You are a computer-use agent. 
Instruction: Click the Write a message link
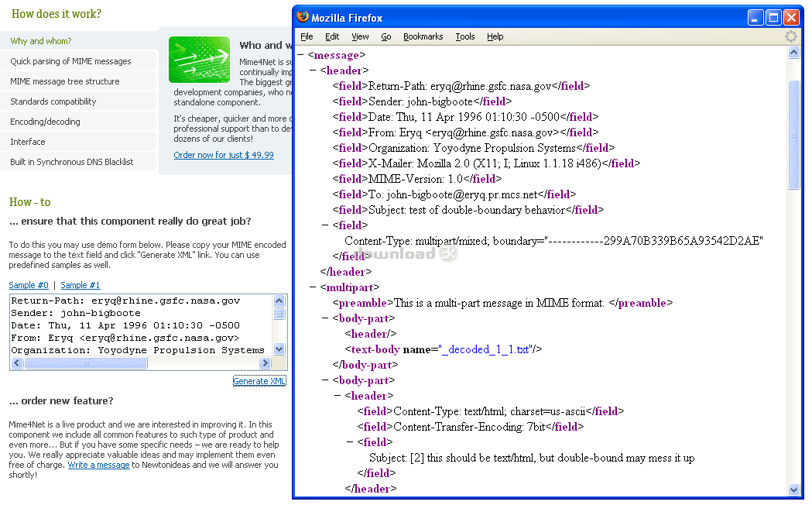pyautogui.click(x=98, y=465)
